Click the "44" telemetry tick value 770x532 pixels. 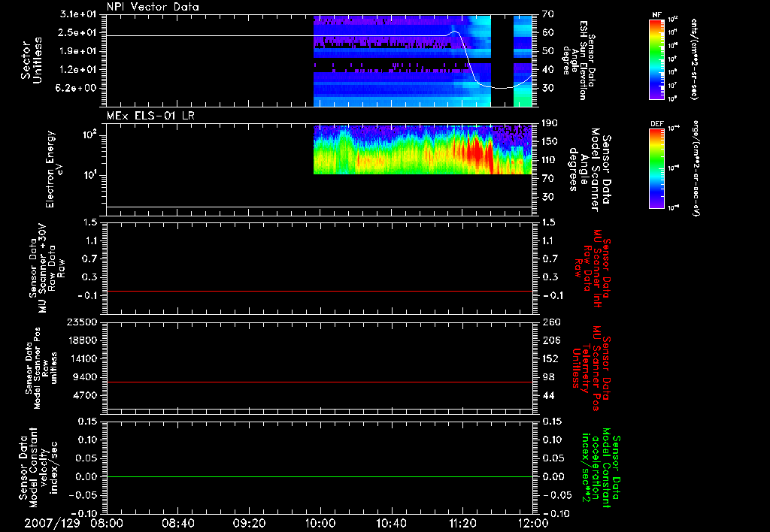(x=548, y=395)
